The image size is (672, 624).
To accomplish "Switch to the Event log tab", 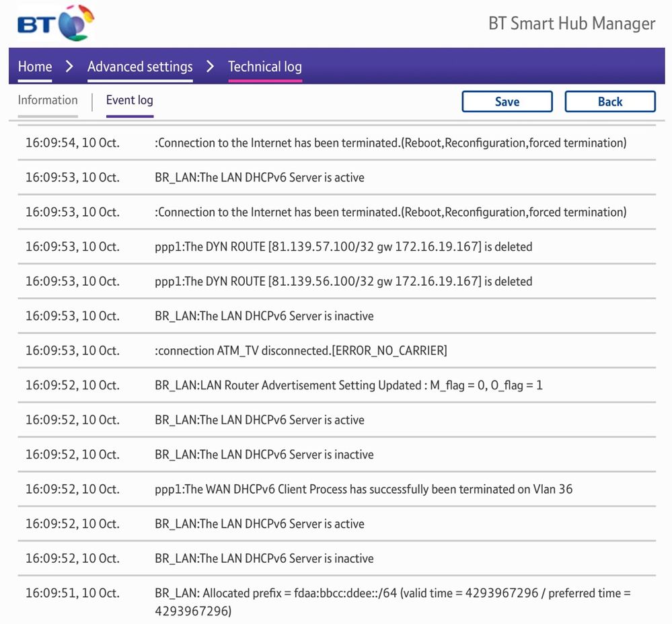I will click(129, 100).
